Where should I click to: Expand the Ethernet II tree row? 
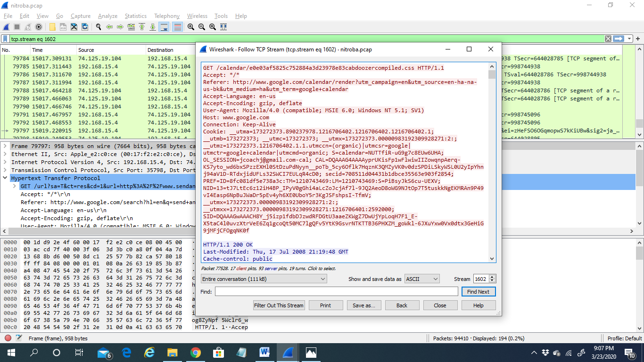tap(5, 154)
